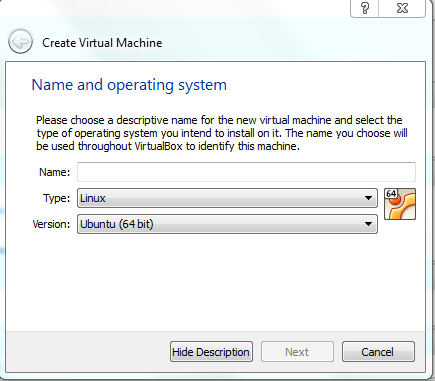Open help via the question mark button
The width and height of the screenshot is (435, 381).
tap(365, 8)
